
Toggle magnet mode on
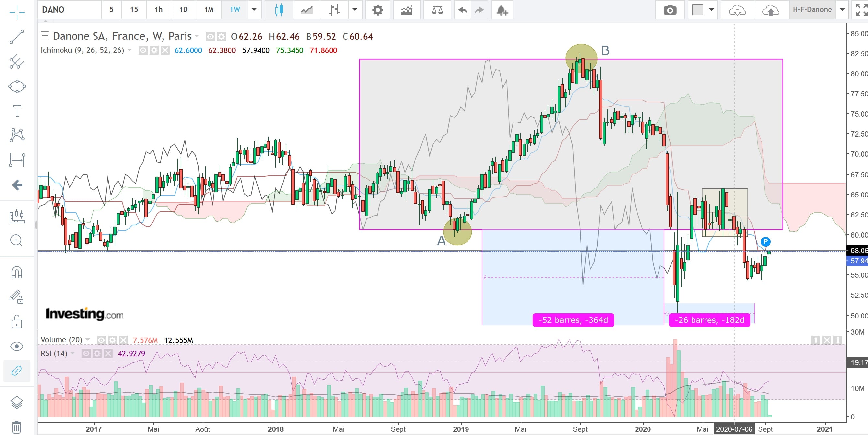17,272
